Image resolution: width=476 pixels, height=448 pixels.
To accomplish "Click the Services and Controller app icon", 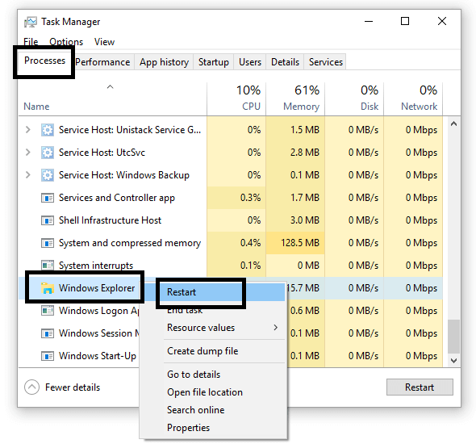I will point(48,198).
